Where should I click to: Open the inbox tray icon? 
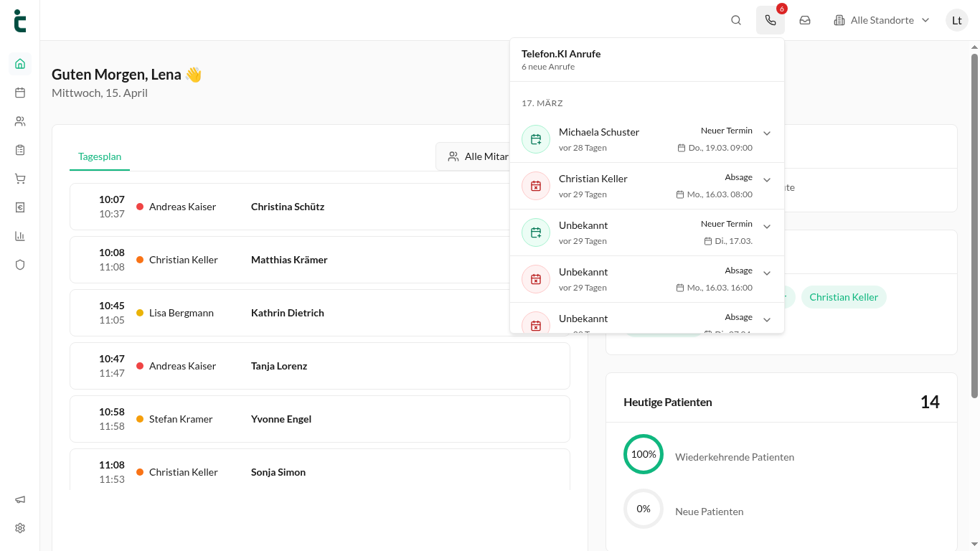coord(805,20)
